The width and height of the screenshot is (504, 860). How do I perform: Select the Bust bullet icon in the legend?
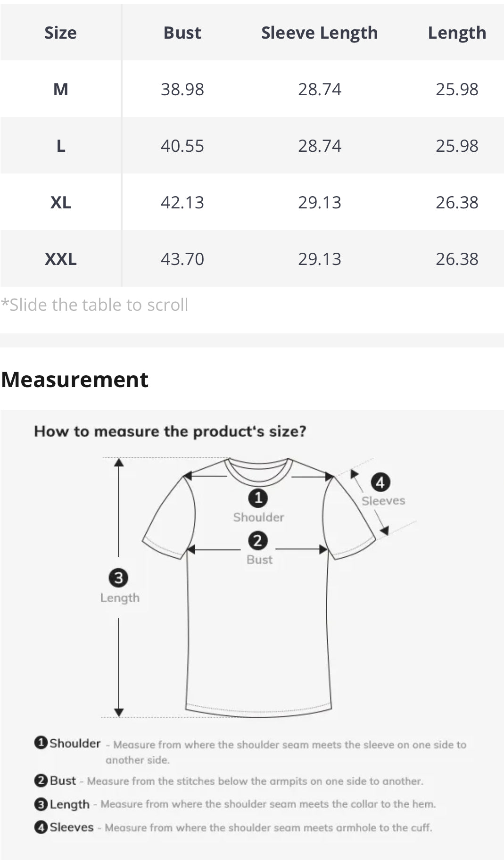point(41,780)
